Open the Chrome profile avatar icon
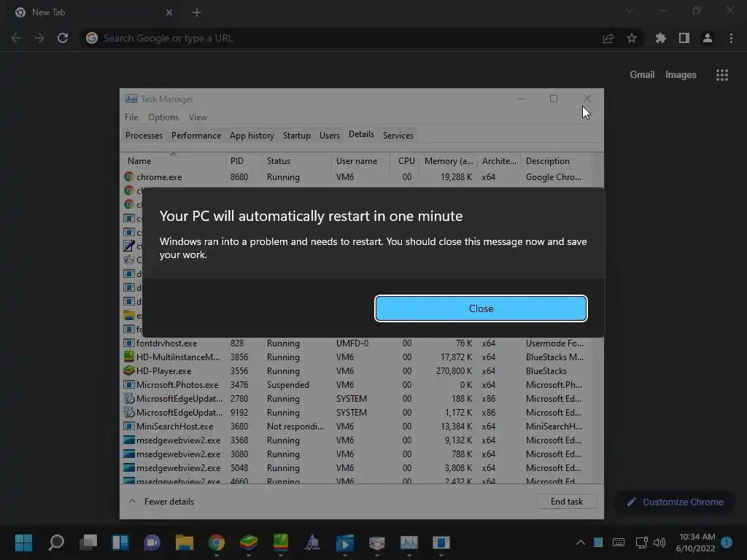 (x=708, y=38)
